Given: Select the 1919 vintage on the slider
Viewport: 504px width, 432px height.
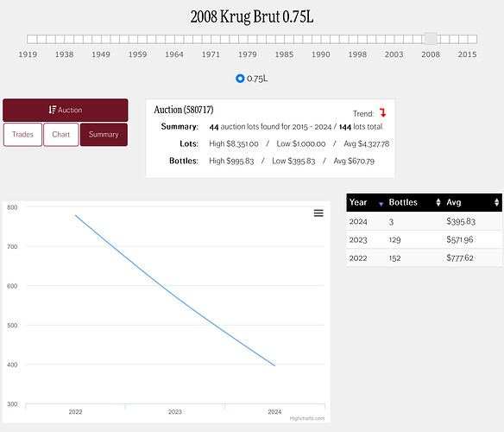Looking at the screenshot, I should pos(28,54).
